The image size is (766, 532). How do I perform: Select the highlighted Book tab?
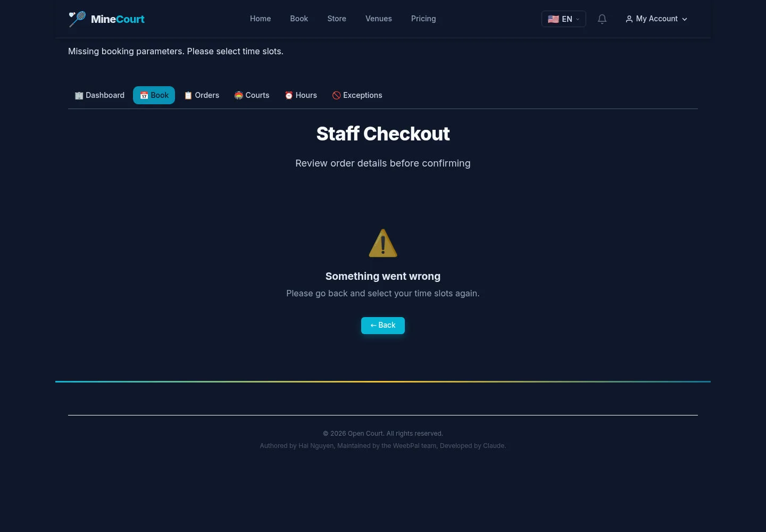[154, 95]
